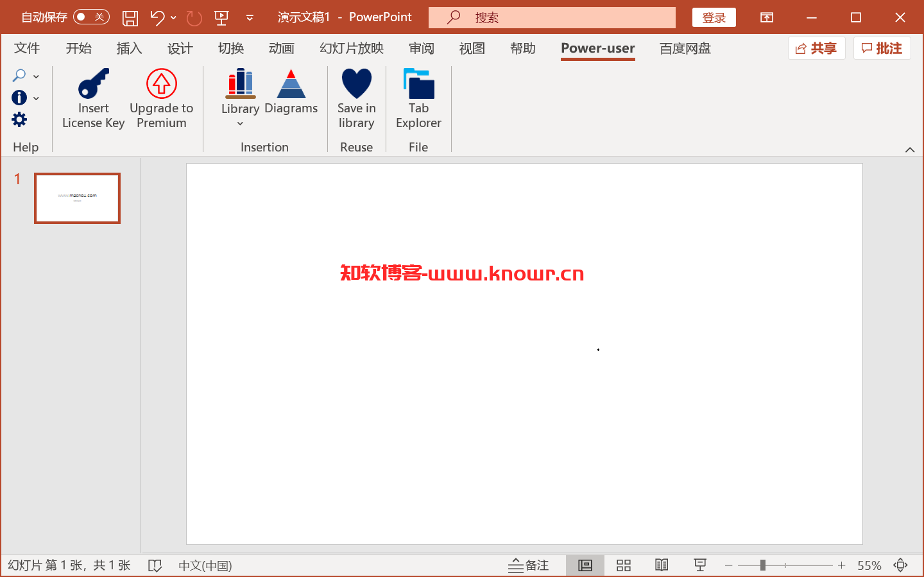Open the 帮助 tab
The width and height of the screenshot is (924, 577).
[523, 48]
